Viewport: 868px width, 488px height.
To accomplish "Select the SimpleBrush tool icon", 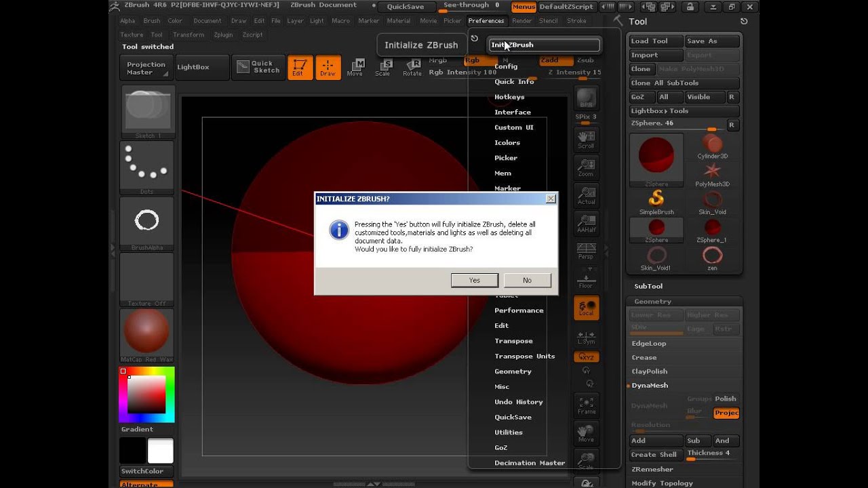I will coord(656,202).
